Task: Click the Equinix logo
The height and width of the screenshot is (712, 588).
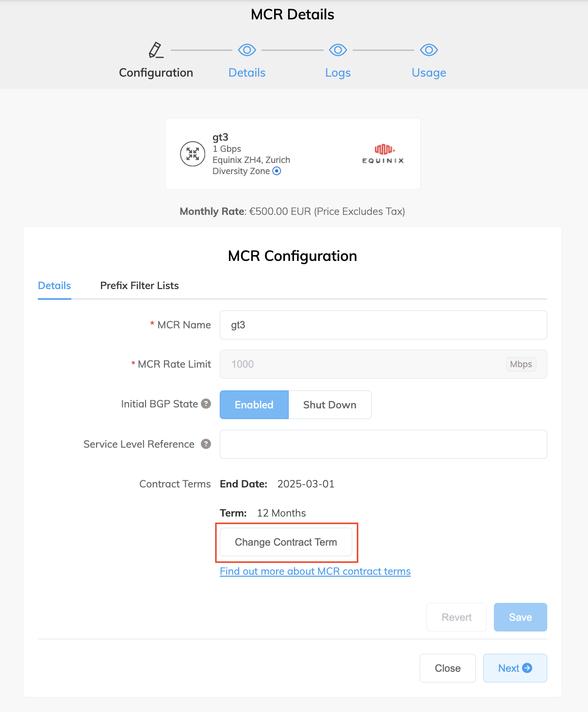Action: coord(383,154)
